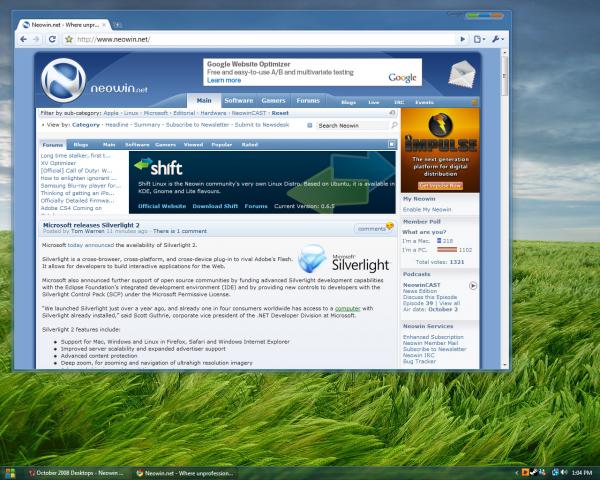Close the Neowin.net browser tab
The width and height of the screenshot is (600, 480).
click(104, 25)
